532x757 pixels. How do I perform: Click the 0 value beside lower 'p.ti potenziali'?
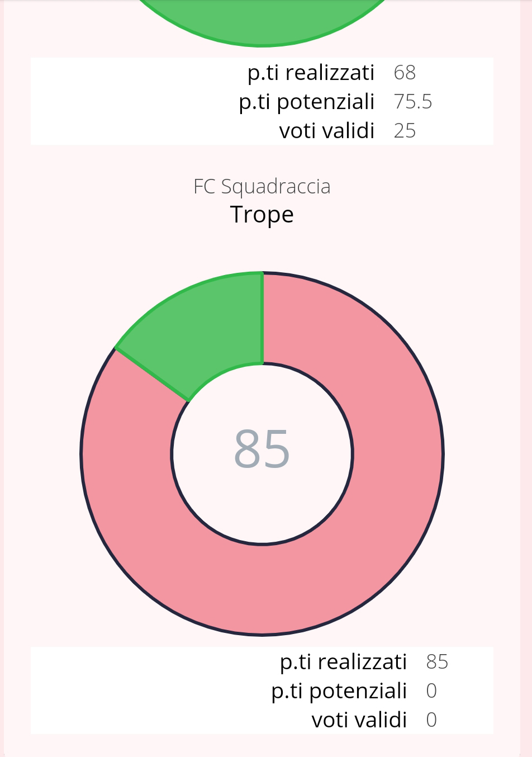(x=431, y=691)
